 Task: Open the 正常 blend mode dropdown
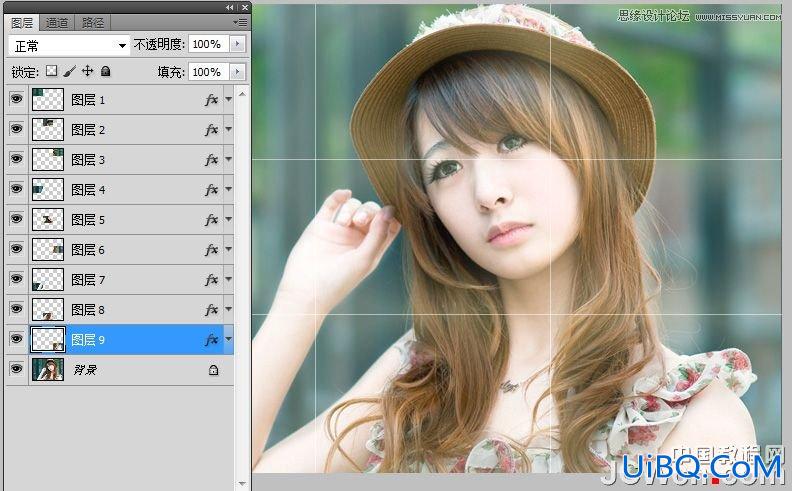(x=69, y=45)
